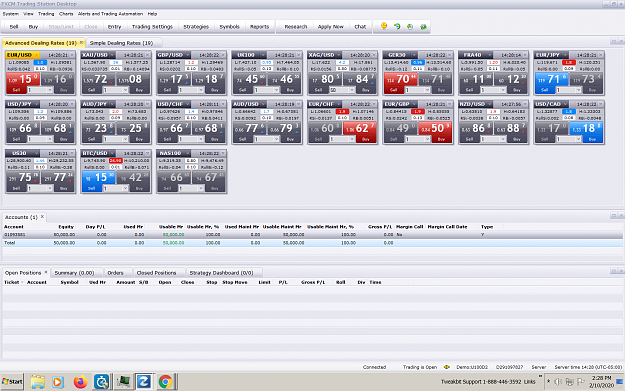Expand the EUR/USD amount combo box
The width and height of the screenshot is (625, 391).
point(49,90)
